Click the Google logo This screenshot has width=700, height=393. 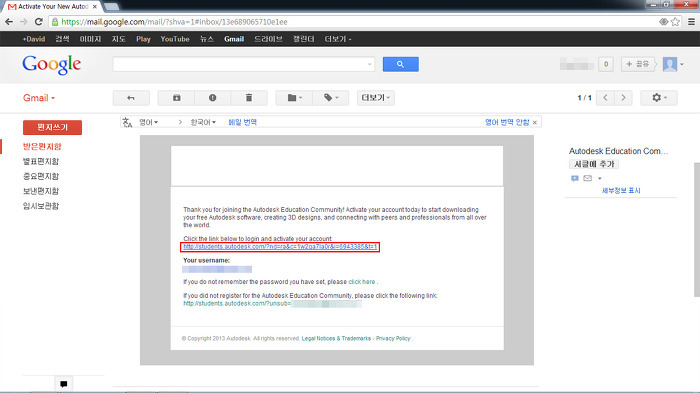(52, 65)
